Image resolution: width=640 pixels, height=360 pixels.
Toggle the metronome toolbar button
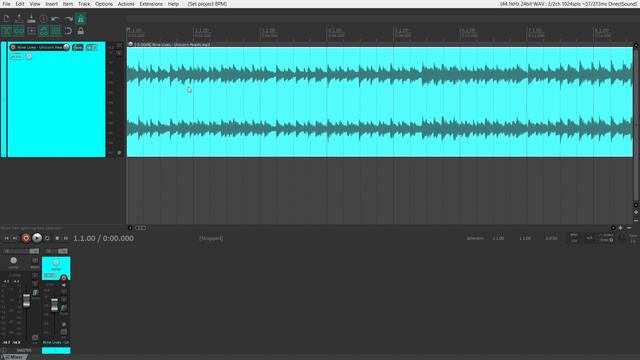point(80,19)
